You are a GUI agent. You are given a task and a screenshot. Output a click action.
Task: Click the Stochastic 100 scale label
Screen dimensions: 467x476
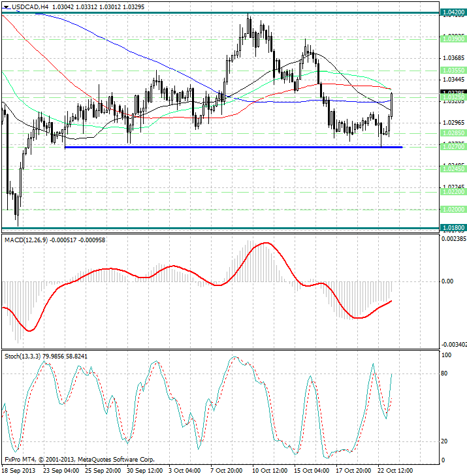446,355
